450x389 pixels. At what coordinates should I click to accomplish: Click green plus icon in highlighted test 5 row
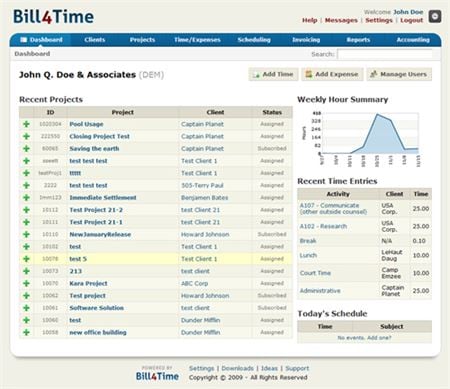click(x=26, y=259)
